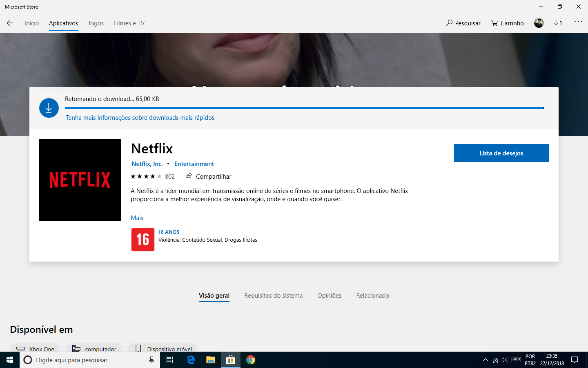Open the clock showing 23:35
Screen dimensions: 588x368
coord(552,360)
